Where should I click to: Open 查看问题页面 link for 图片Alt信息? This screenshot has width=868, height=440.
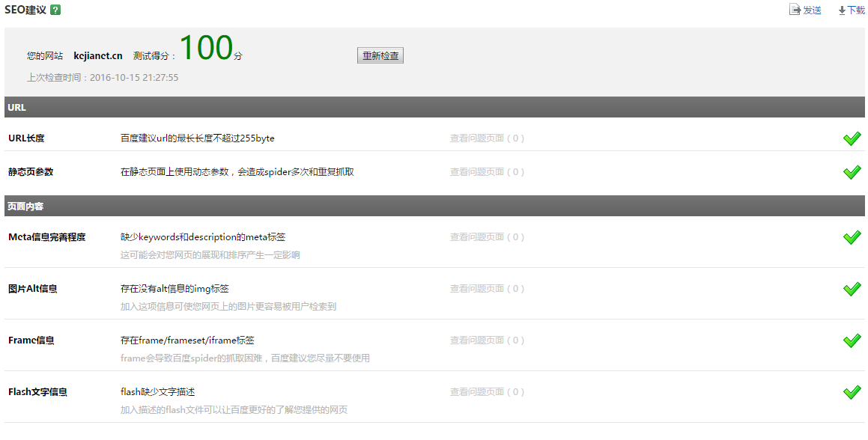pos(486,289)
